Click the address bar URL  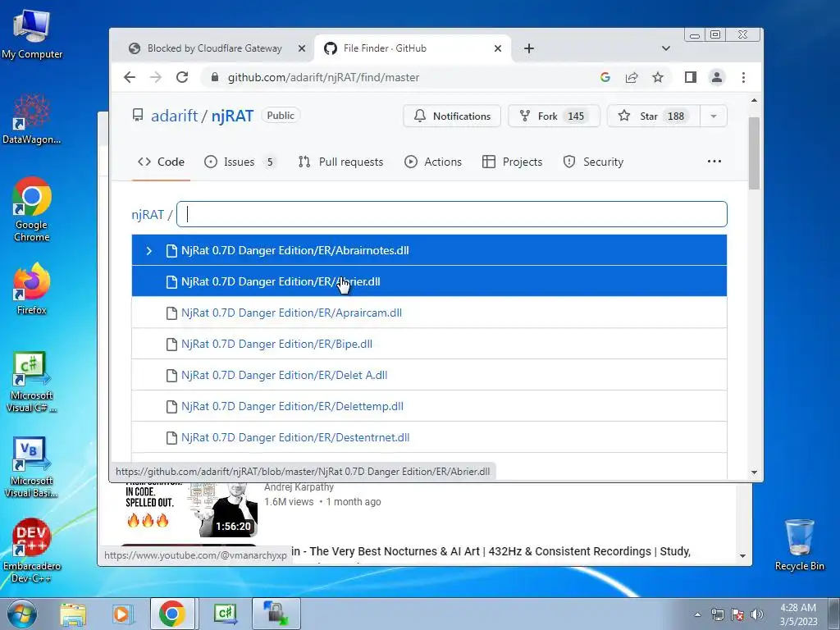323,77
